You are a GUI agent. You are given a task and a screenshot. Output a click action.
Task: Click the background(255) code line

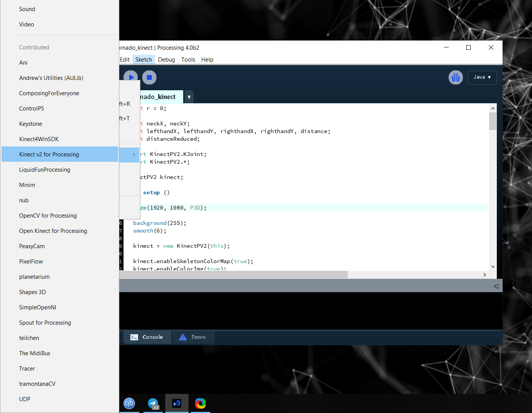pyautogui.click(x=159, y=223)
